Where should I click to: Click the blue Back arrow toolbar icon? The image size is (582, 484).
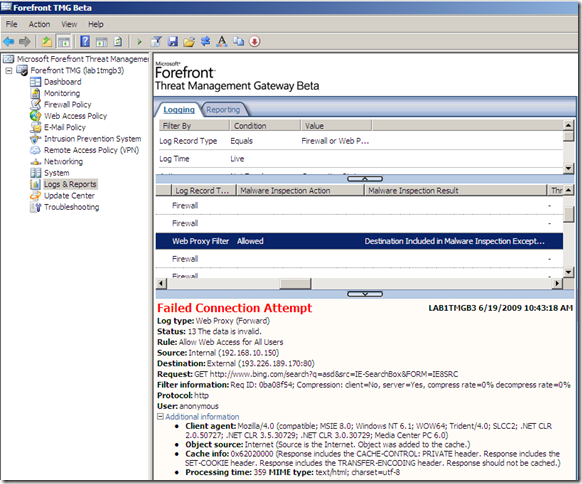coord(9,42)
